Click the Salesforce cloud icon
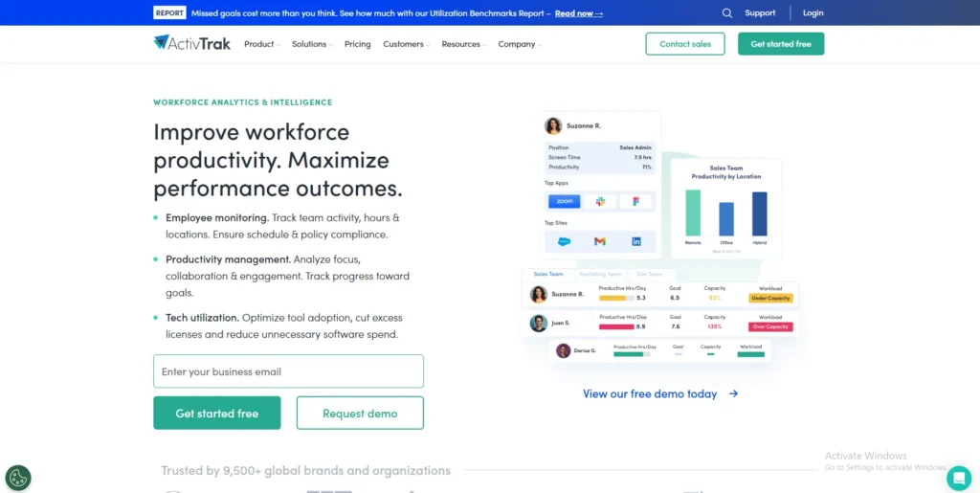Viewport: 980px width, 493px height. [x=564, y=241]
